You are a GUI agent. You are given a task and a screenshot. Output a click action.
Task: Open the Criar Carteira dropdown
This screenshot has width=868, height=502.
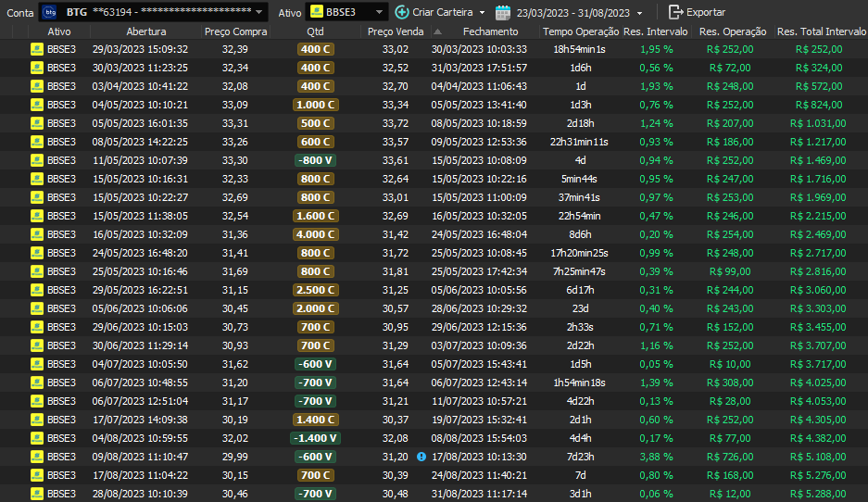440,12
